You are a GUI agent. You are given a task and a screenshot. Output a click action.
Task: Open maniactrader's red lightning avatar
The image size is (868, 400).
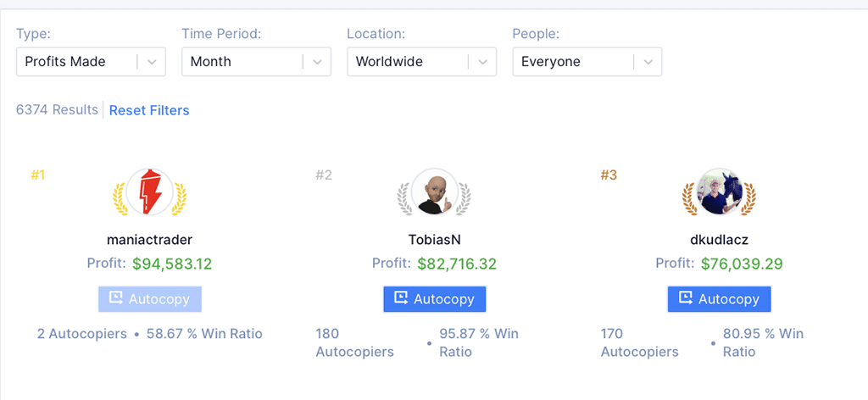[149, 192]
